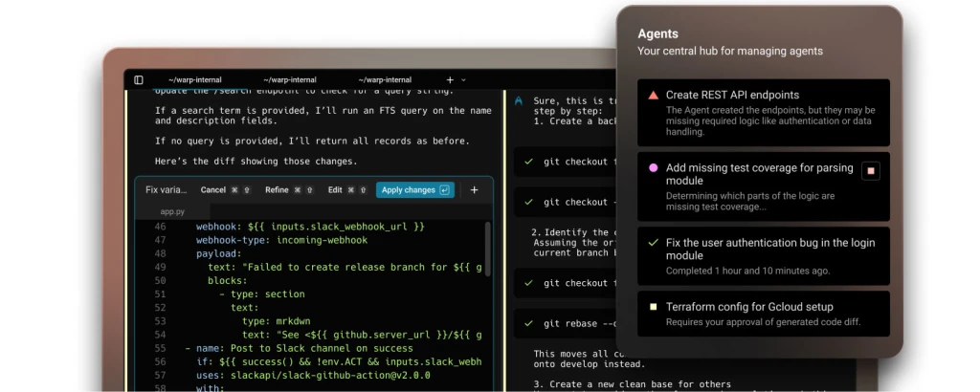
Task: Open the 'Create REST API endpoints' agent card
Action: pyautogui.click(x=763, y=113)
